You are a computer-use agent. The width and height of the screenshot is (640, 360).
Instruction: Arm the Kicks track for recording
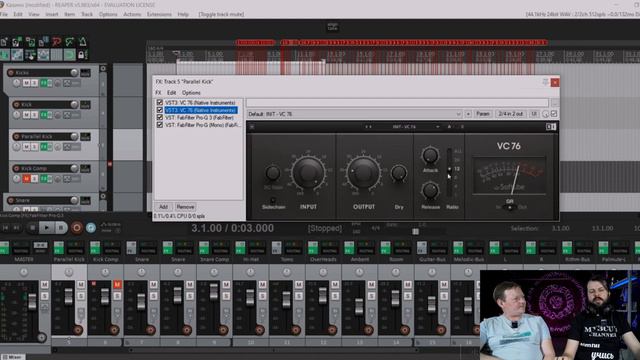[x=11, y=73]
